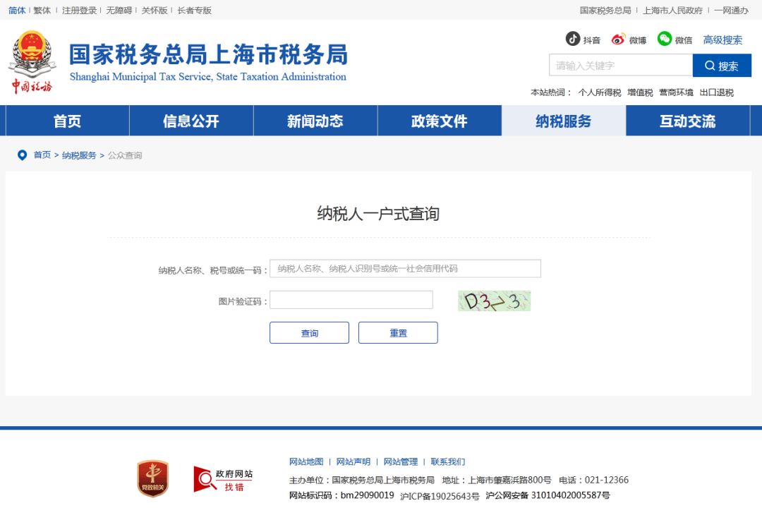This screenshot has width=762, height=532.
Task: Select hot word 出口退税
Action: tap(717, 92)
